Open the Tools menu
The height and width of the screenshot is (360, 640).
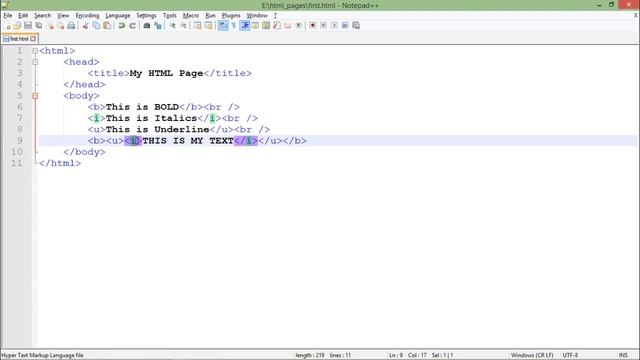click(x=169, y=16)
